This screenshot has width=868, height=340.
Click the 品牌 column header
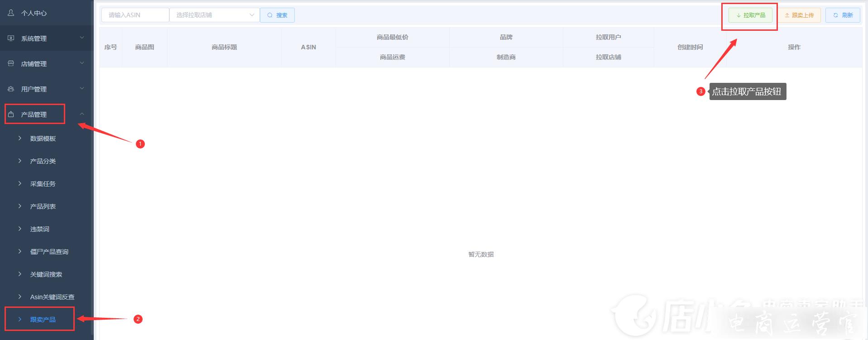coord(506,37)
